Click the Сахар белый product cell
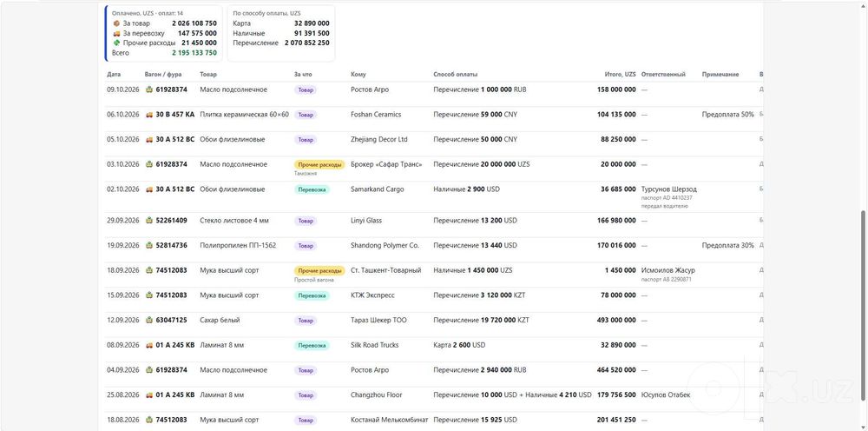The width and height of the screenshot is (868, 431). (220, 320)
